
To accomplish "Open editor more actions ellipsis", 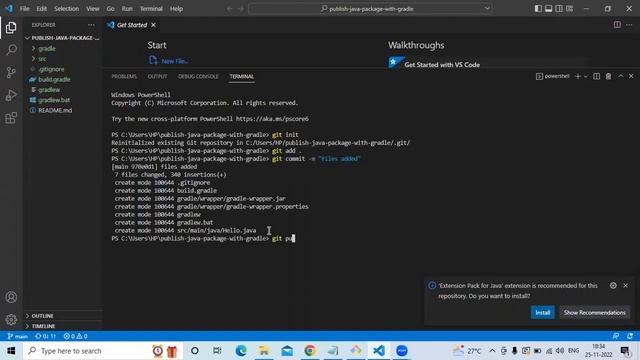I will (x=629, y=25).
